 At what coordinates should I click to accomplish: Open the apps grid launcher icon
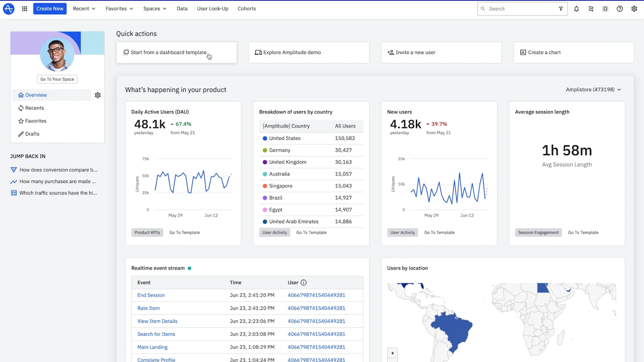tap(25, 8)
